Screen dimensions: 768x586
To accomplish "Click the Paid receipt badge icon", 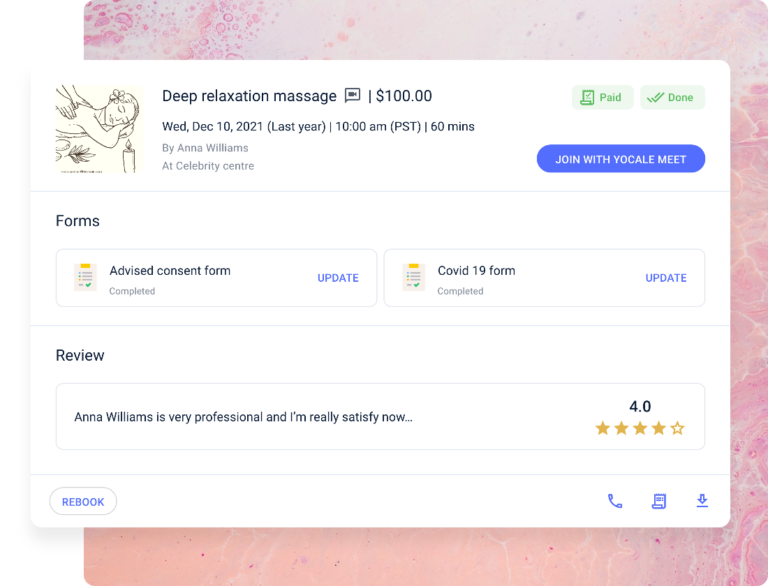I will (587, 98).
